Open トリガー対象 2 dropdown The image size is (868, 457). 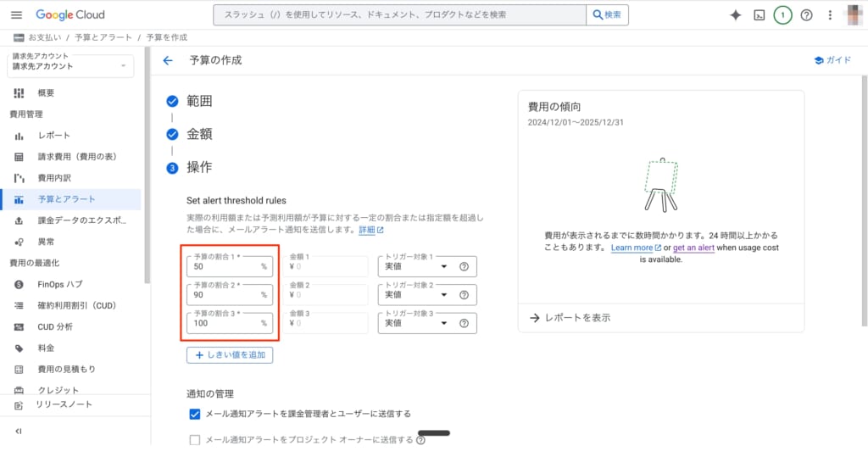pos(416,295)
